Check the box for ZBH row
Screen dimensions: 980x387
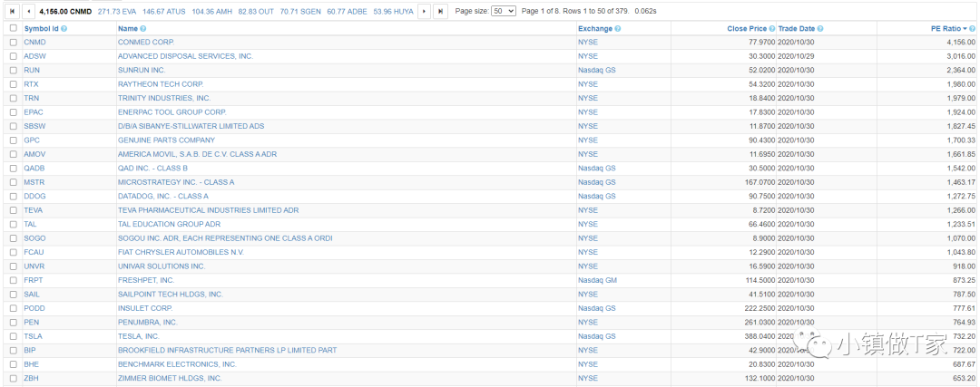click(x=13, y=378)
